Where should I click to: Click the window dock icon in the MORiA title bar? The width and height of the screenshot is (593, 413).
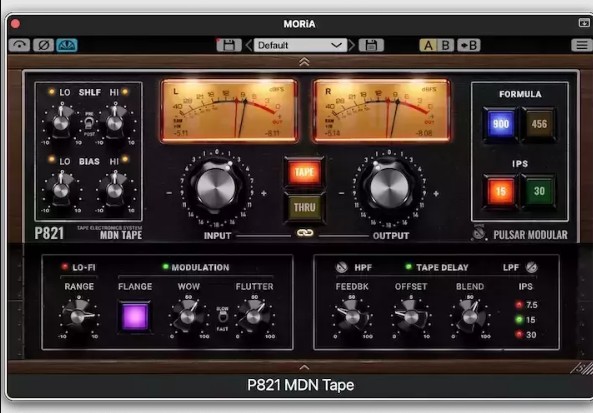(x=585, y=23)
